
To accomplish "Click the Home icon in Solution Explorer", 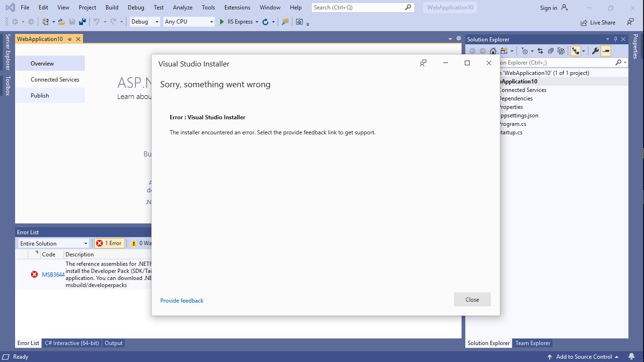I will pos(493,51).
